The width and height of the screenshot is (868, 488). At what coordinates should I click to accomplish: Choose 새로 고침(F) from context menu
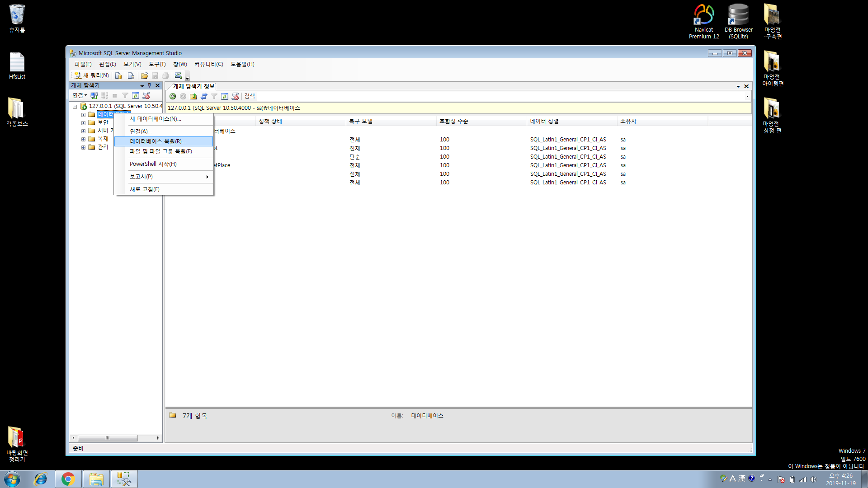click(164, 189)
